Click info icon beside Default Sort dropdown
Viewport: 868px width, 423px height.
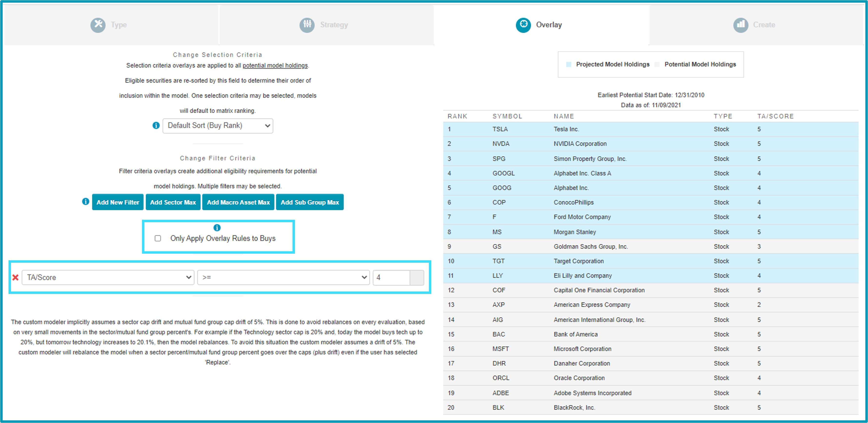(x=156, y=126)
